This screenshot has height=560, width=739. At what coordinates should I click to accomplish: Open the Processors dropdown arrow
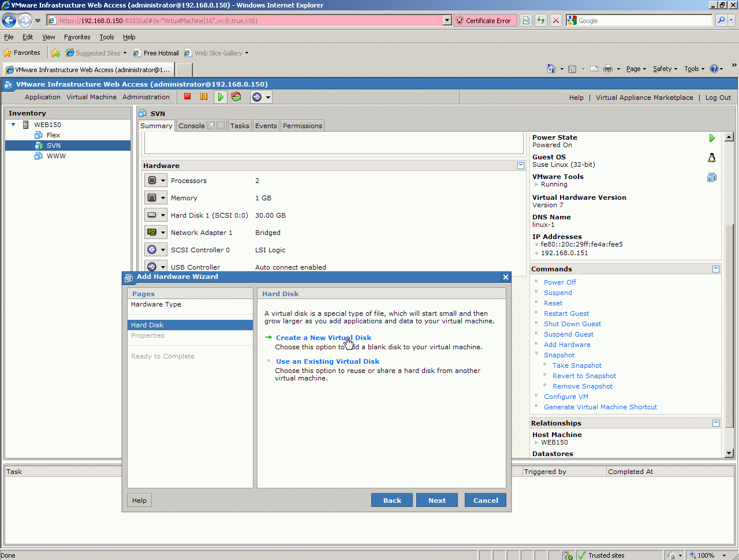163,181
